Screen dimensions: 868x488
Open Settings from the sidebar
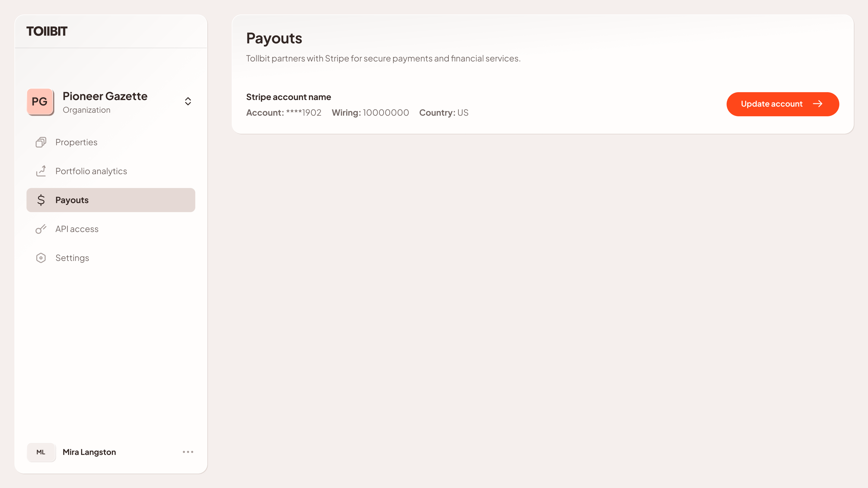(x=72, y=258)
